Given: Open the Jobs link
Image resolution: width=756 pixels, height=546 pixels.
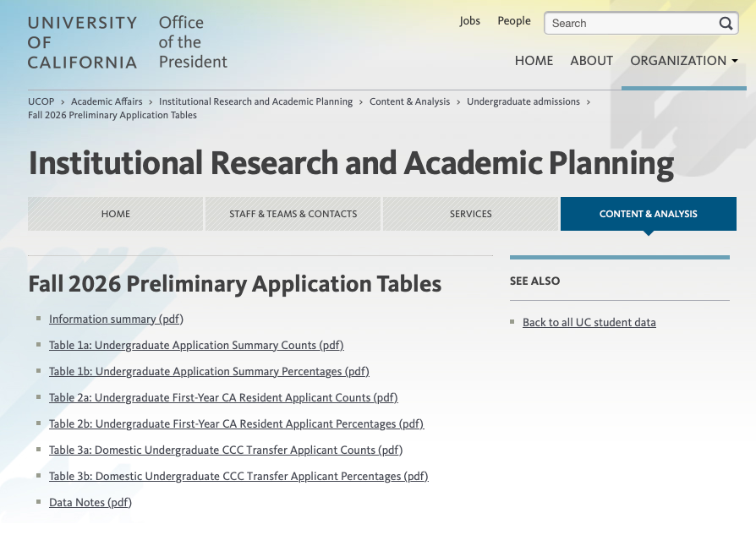Looking at the screenshot, I should 469,21.
